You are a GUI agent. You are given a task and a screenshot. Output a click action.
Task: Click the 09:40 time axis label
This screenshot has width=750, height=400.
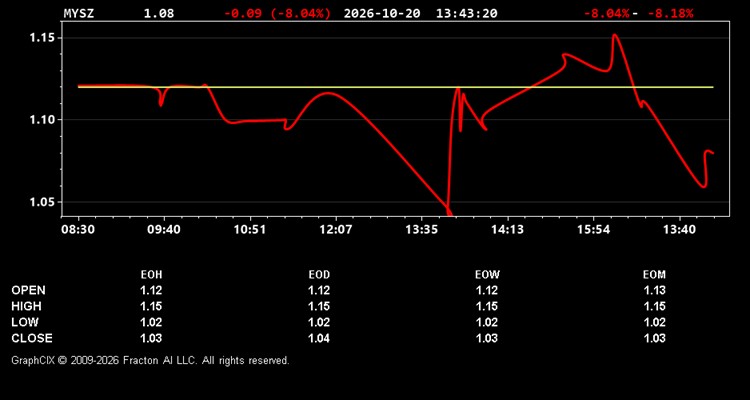tap(164, 230)
